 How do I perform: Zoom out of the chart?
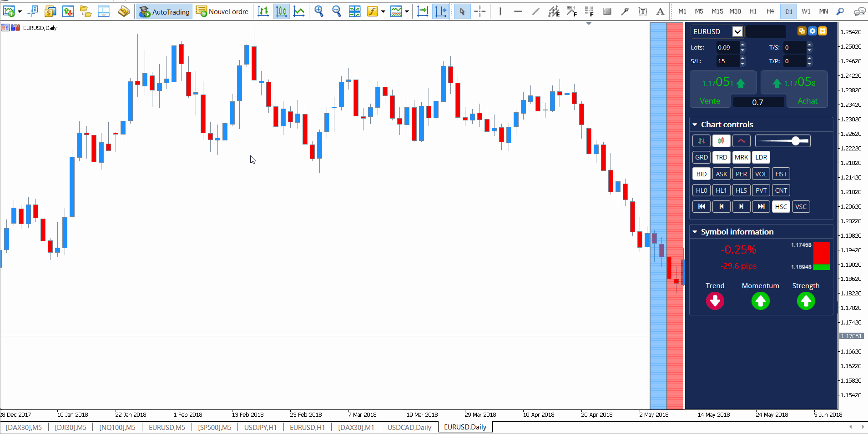(337, 11)
